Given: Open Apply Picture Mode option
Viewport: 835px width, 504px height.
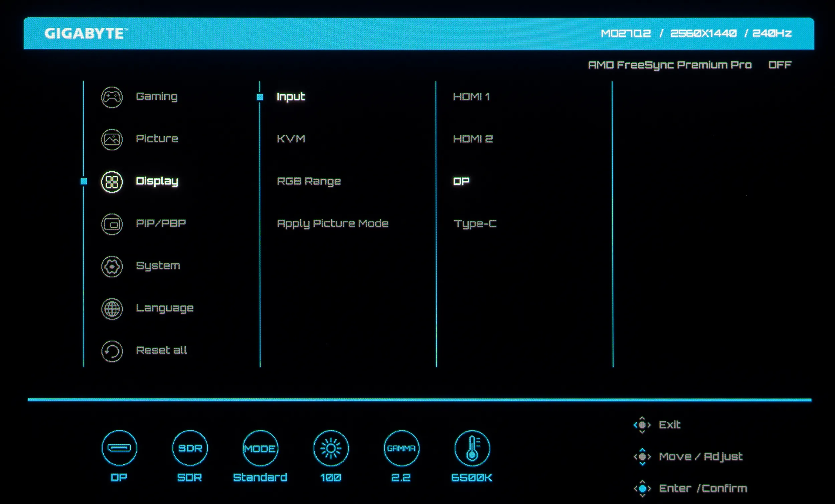Looking at the screenshot, I should pyautogui.click(x=332, y=224).
